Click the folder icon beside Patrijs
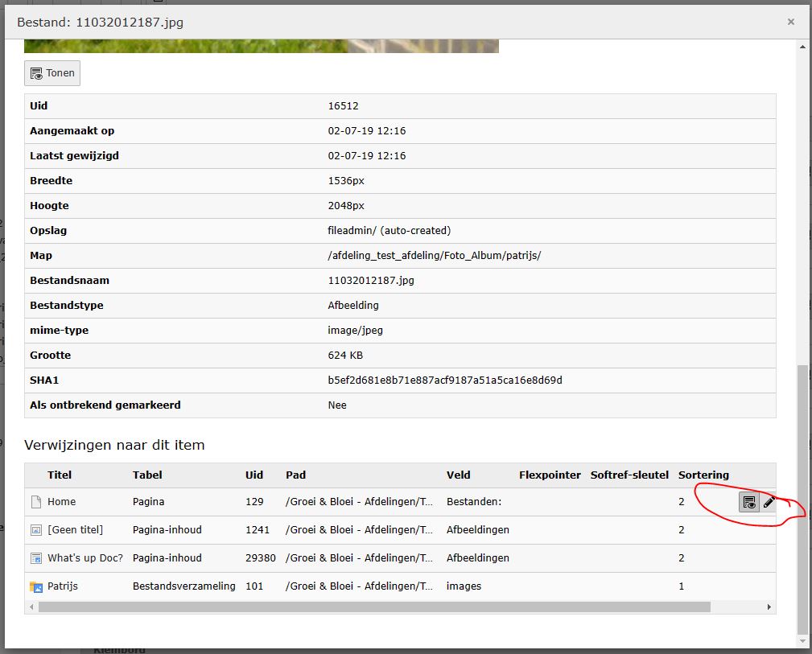 click(35, 586)
